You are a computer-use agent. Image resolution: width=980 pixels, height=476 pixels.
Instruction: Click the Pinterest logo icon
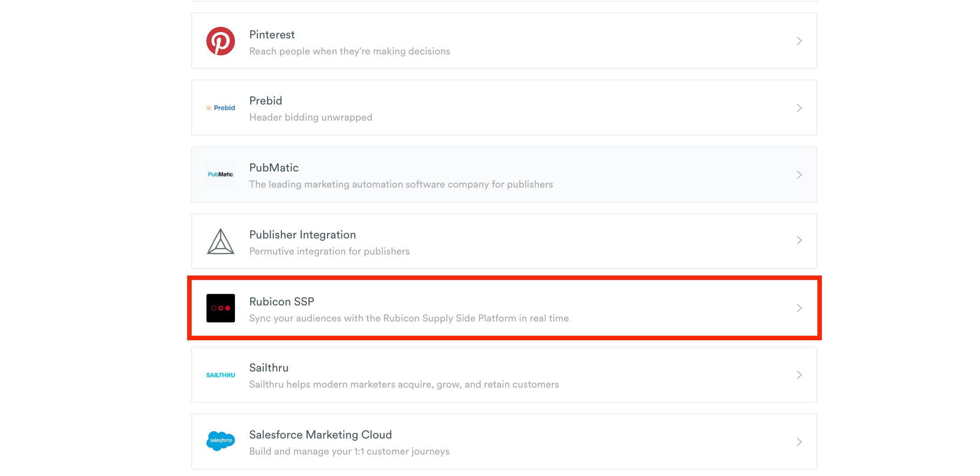click(221, 41)
